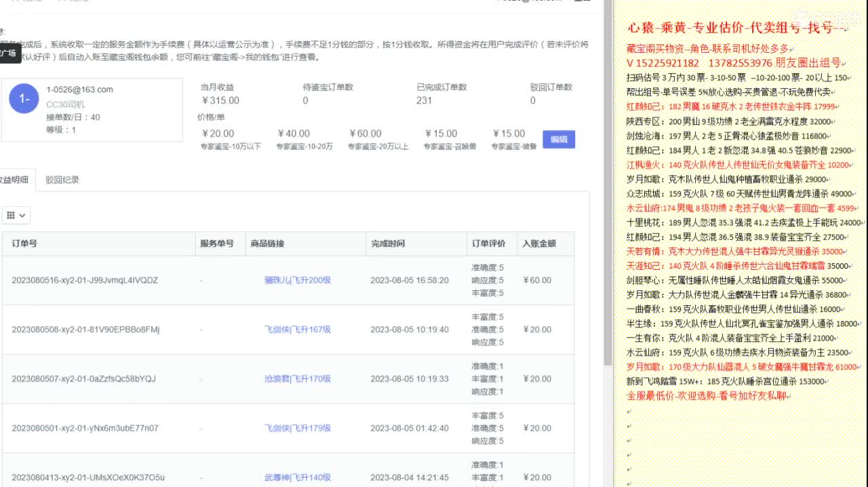
Task: Open the 飞剑侠|飞升167级 product link
Action: [298, 330]
